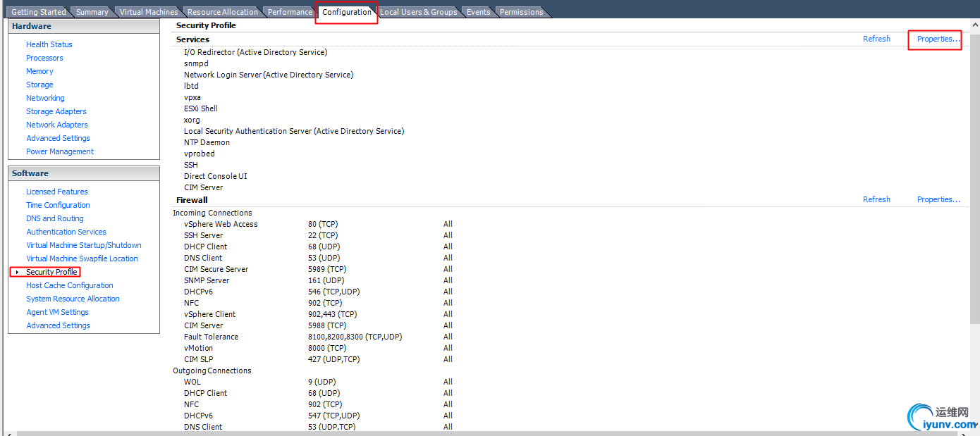Select the "vpxa" service entry
The height and width of the screenshot is (436, 980).
[192, 97]
